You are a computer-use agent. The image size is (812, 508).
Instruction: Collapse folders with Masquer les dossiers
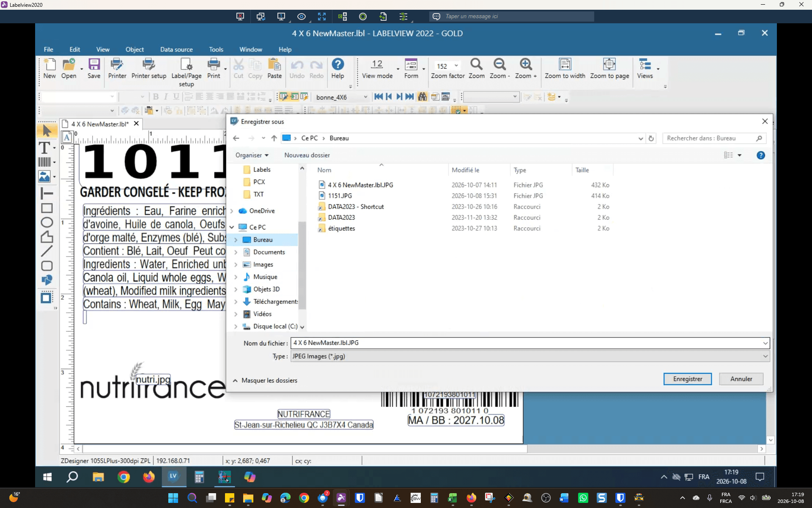tap(265, 380)
